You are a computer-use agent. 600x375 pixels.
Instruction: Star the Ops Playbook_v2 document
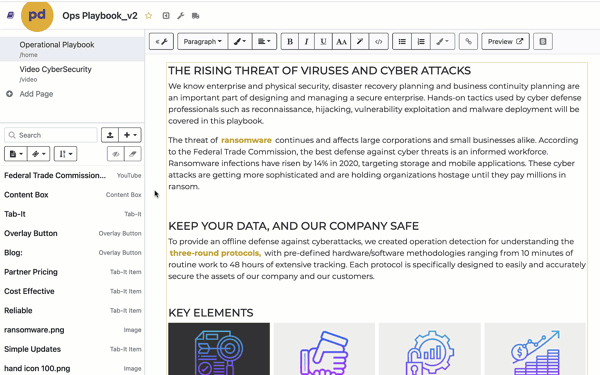pyautogui.click(x=148, y=16)
